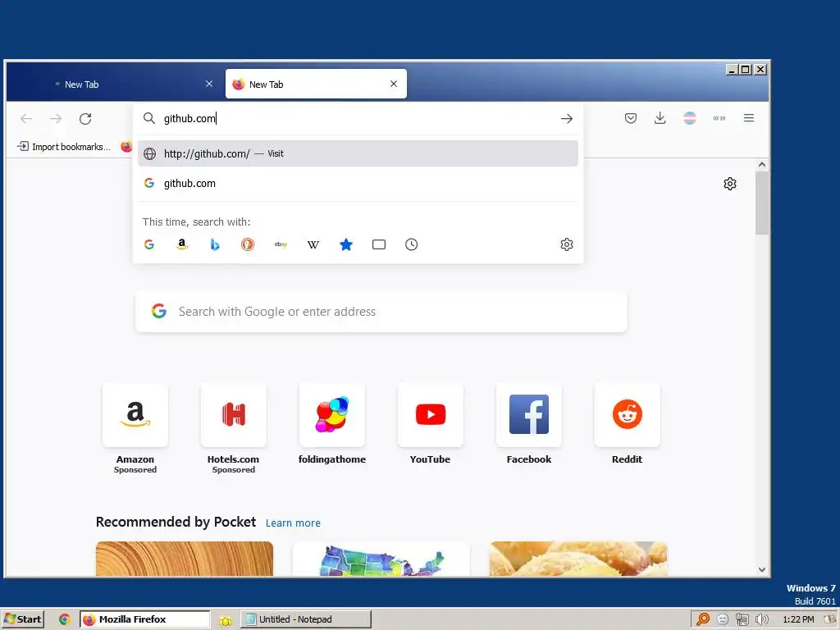Search bookmarks with the star icon
The height and width of the screenshot is (630, 840).
pos(346,244)
